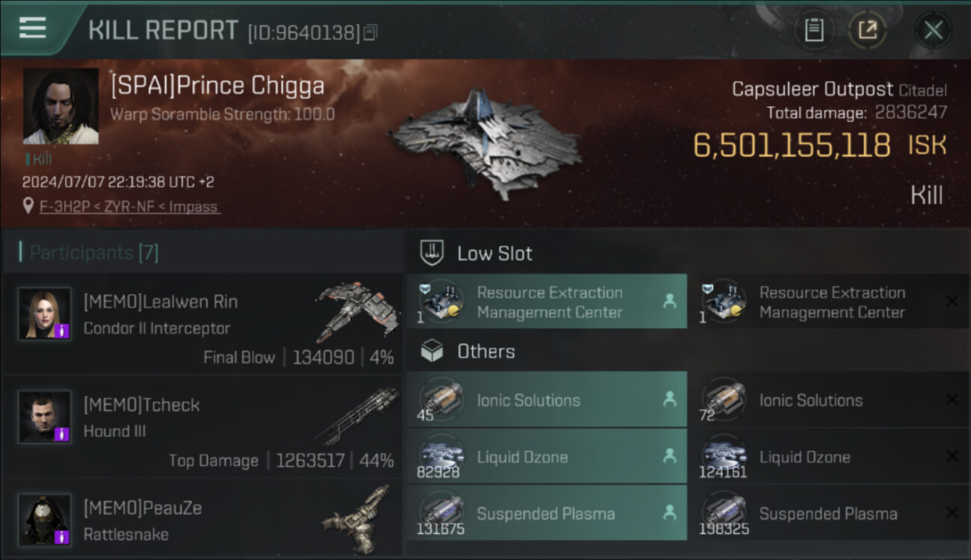Click the destroyed Ionic Solutions X mark
971x560 pixels.
[952, 399]
